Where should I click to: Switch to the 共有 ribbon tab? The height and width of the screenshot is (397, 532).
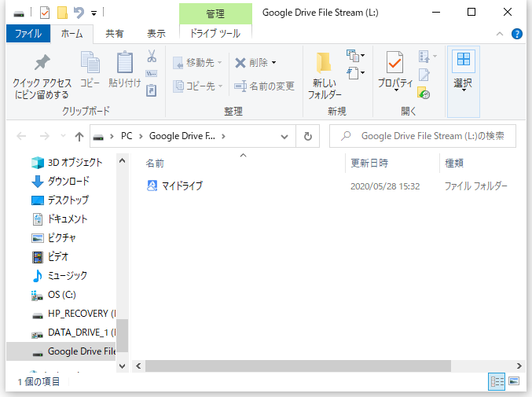[115, 34]
